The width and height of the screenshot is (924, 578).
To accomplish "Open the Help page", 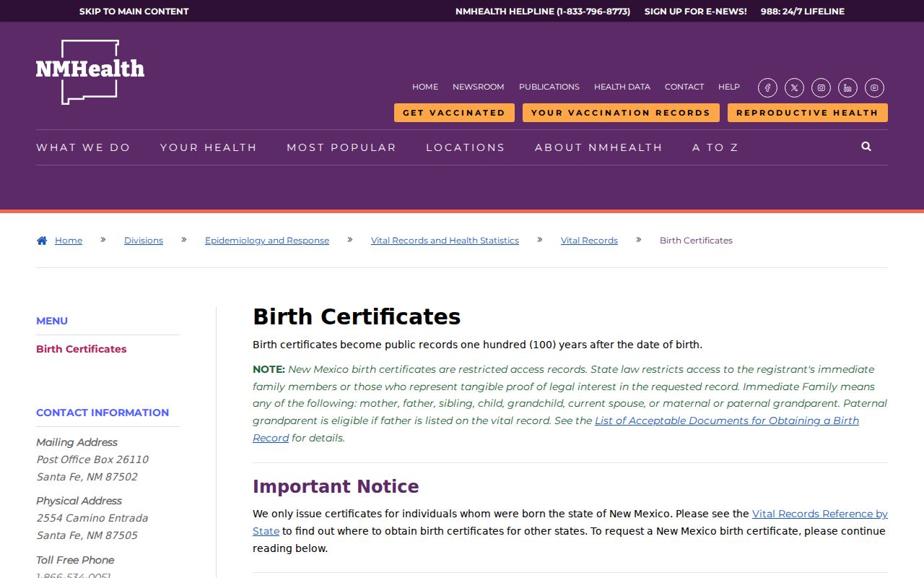I will [729, 87].
